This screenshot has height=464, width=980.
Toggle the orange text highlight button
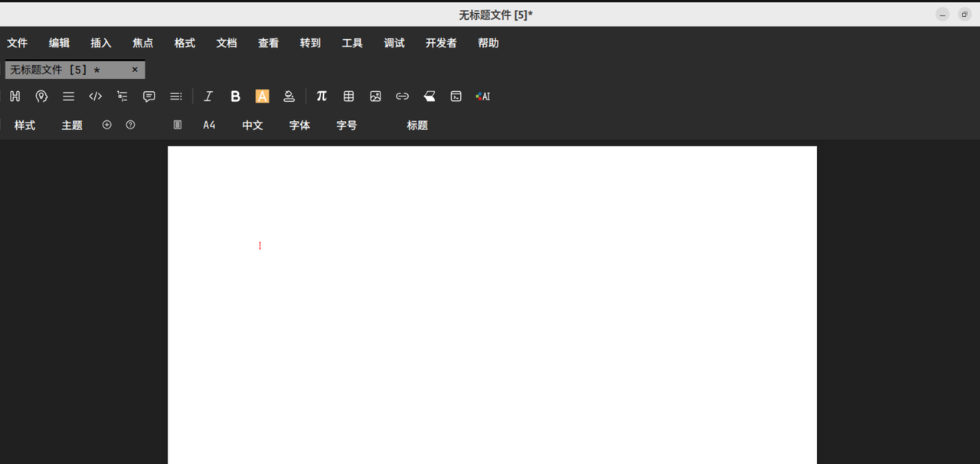tap(262, 96)
